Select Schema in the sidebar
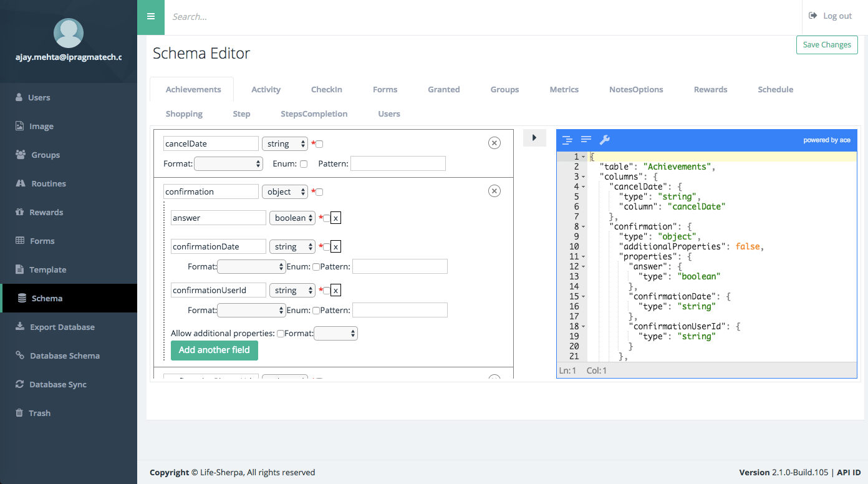 click(69, 298)
